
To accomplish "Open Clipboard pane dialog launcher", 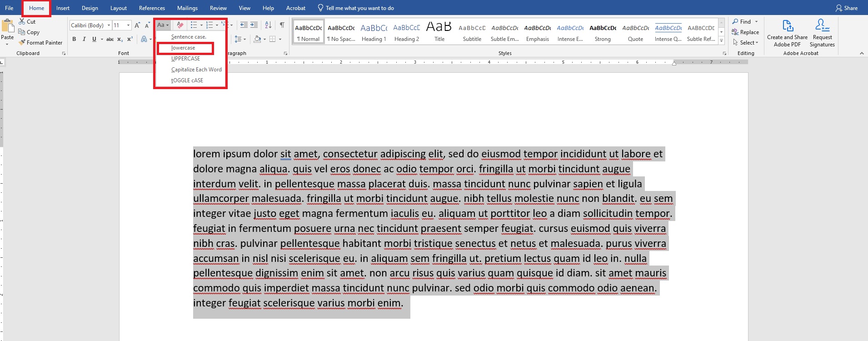I will pos(64,54).
